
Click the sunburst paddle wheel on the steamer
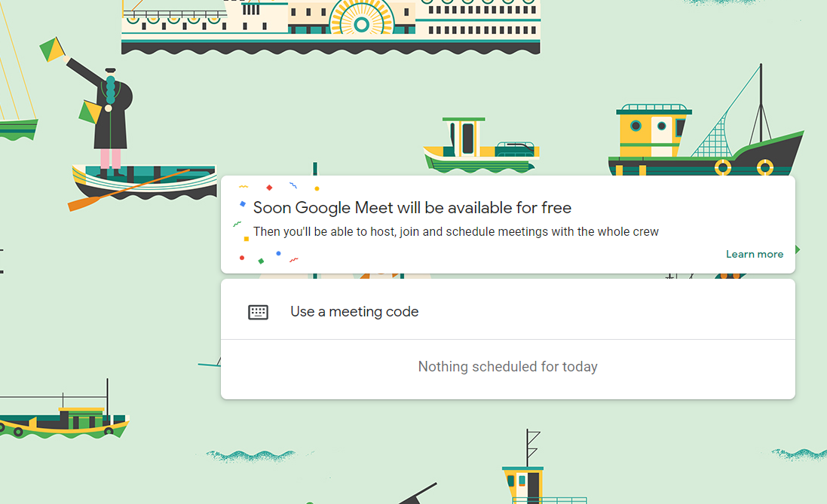tap(361, 22)
